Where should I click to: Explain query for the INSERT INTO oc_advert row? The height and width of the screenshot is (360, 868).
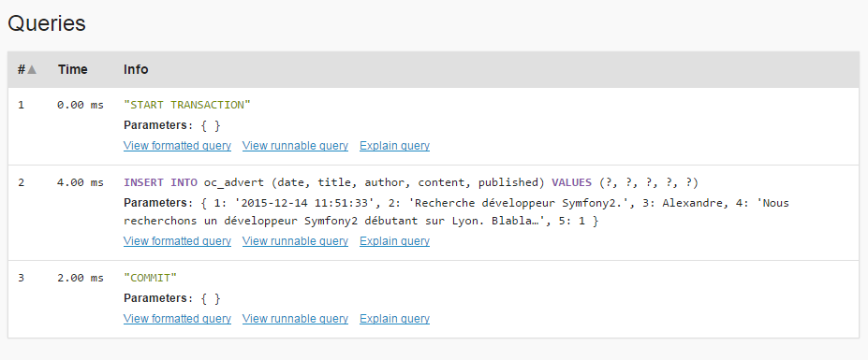click(395, 241)
